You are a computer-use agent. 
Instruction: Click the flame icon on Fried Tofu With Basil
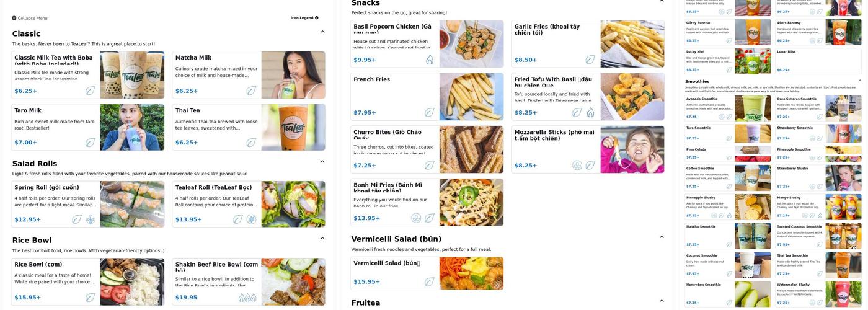click(590, 113)
